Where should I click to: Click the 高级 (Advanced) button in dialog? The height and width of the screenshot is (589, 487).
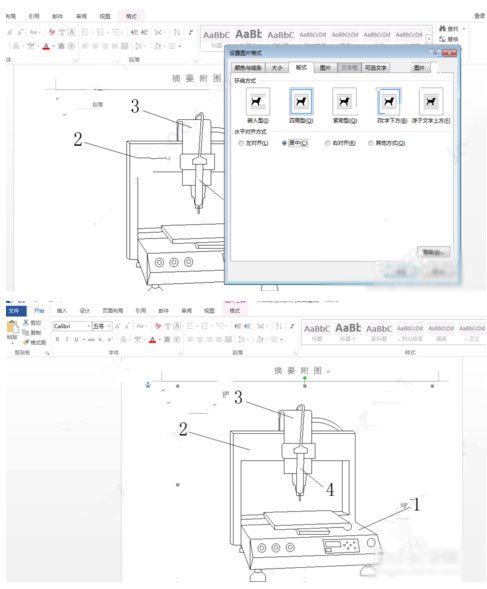coord(433,252)
